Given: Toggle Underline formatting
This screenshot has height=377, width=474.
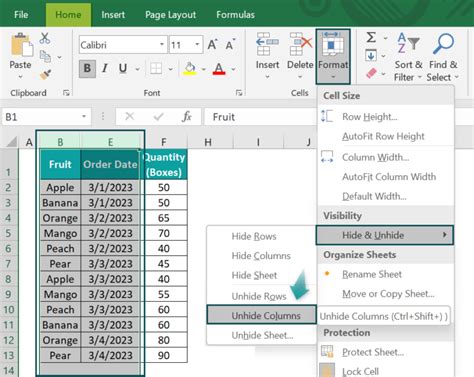Looking at the screenshot, I should 123,68.
